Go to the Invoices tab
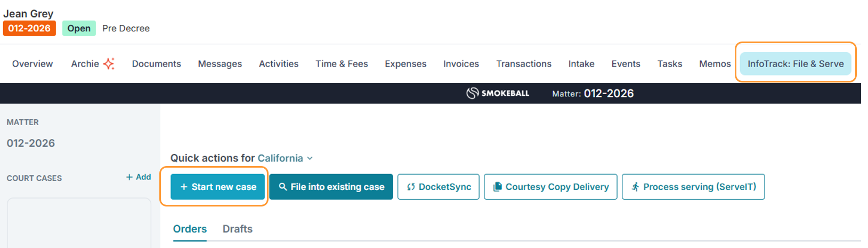 tap(461, 64)
